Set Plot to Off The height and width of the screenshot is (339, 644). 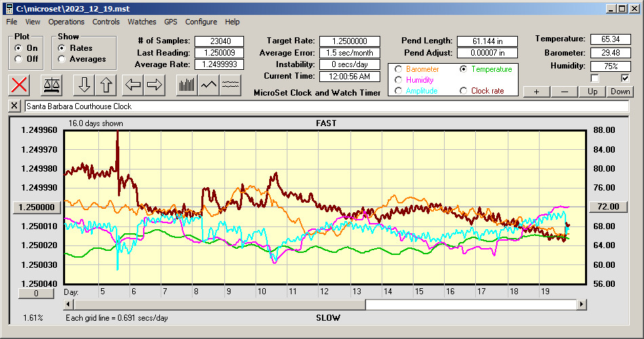[x=18, y=59]
